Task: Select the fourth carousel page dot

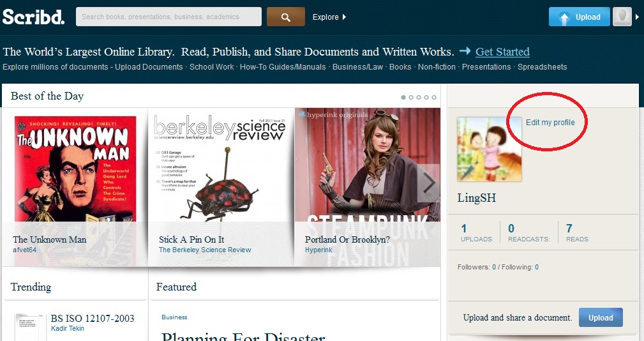Action: coord(426,97)
